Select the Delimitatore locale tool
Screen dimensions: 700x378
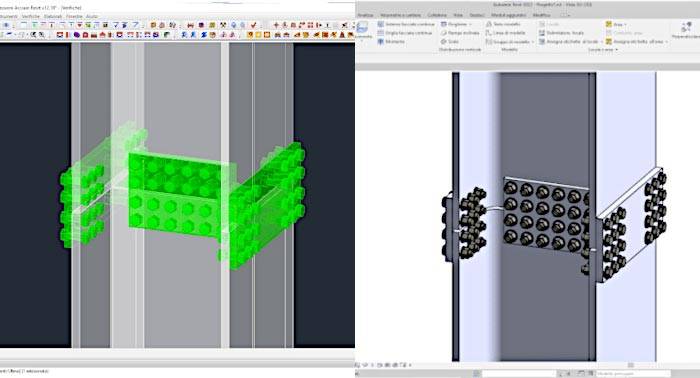pos(562,33)
